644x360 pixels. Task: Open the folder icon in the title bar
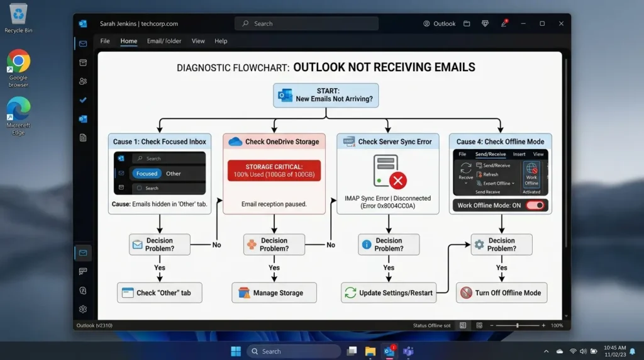click(467, 24)
